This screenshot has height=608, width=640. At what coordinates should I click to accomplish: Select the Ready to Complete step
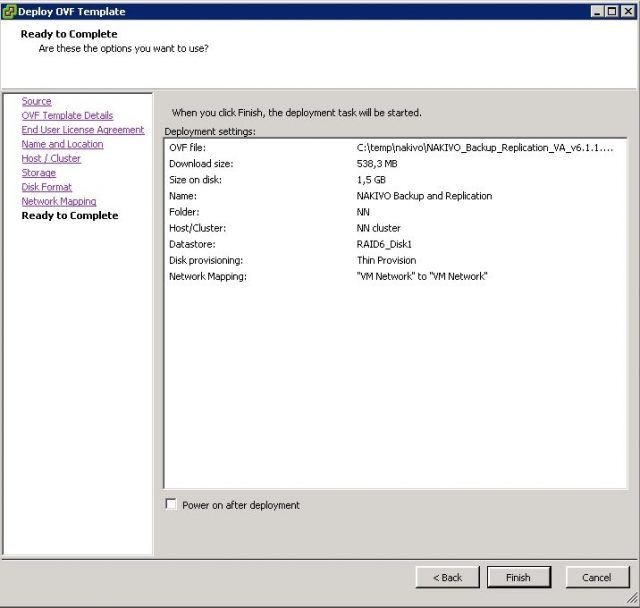70,215
